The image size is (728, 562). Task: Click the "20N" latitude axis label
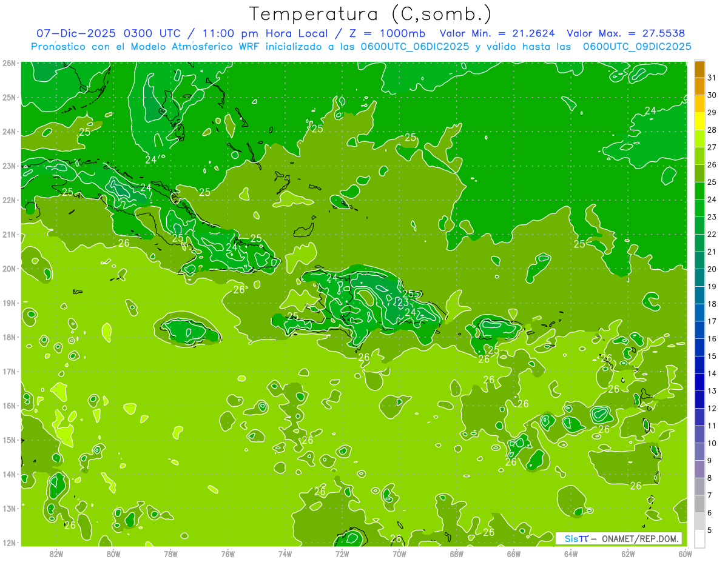[x=9, y=269]
